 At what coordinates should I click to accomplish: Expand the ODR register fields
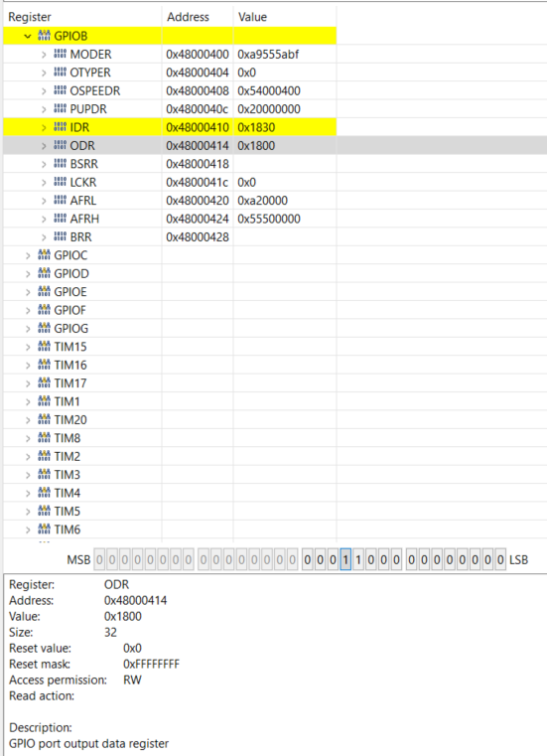pyautogui.click(x=44, y=146)
